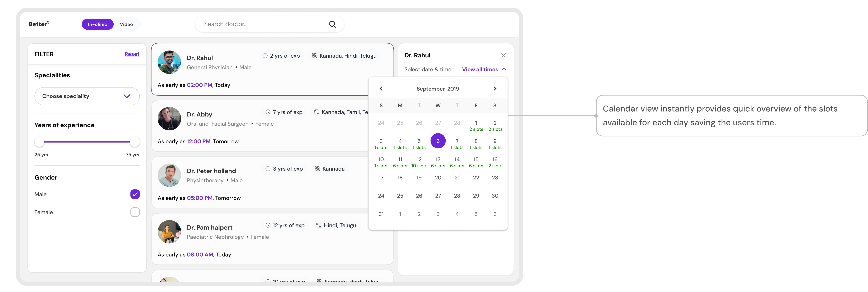Click the search magnifier icon
The width and height of the screenshot is (868, 292).
click(x=332, y=24)
